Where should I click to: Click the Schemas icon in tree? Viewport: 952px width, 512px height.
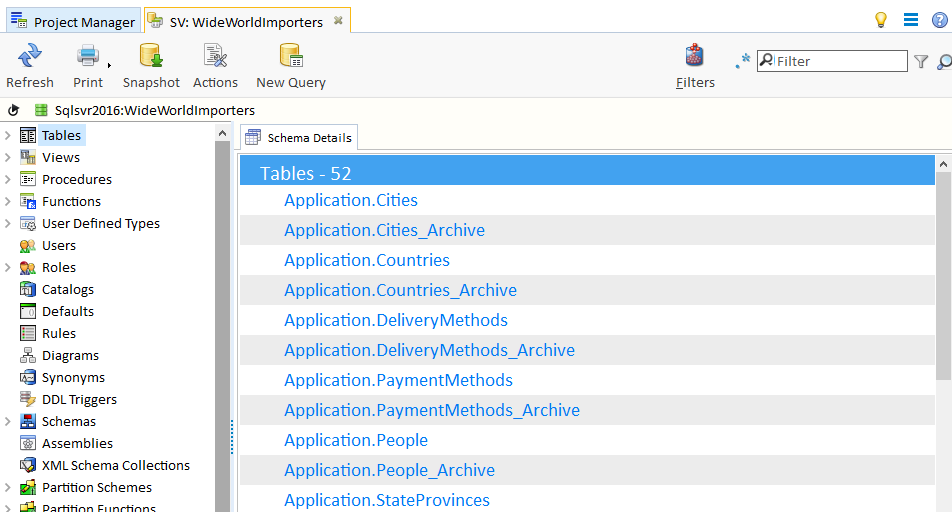[x=27, y=421]
